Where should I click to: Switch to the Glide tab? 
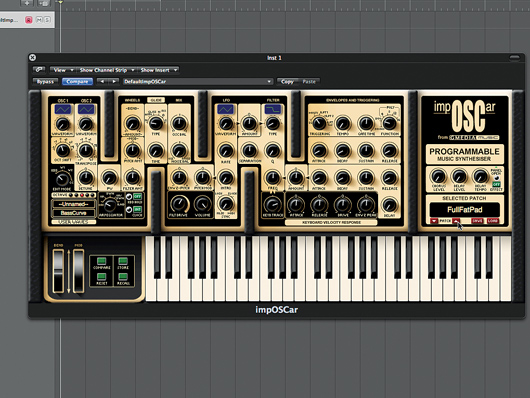pos(156,100)
